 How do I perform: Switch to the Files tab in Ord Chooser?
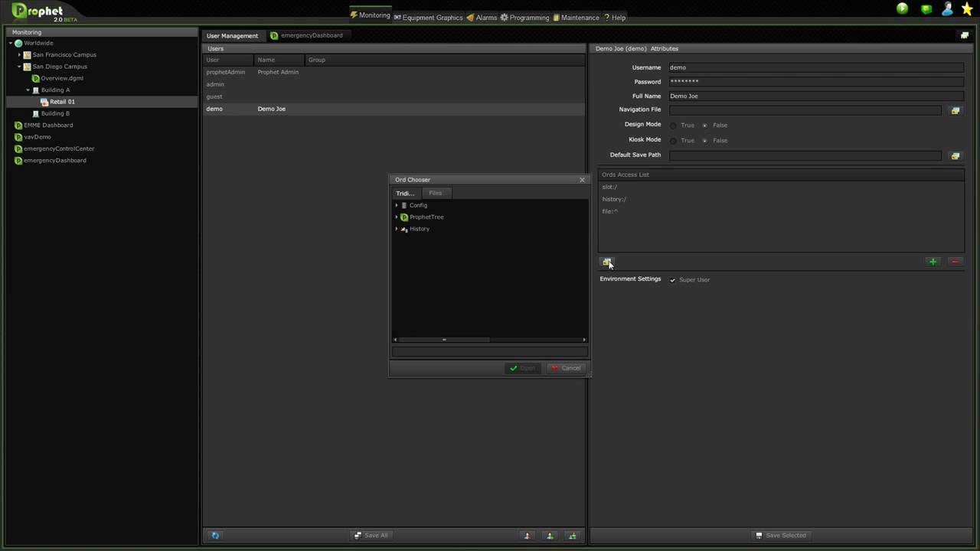click(435, 193)
